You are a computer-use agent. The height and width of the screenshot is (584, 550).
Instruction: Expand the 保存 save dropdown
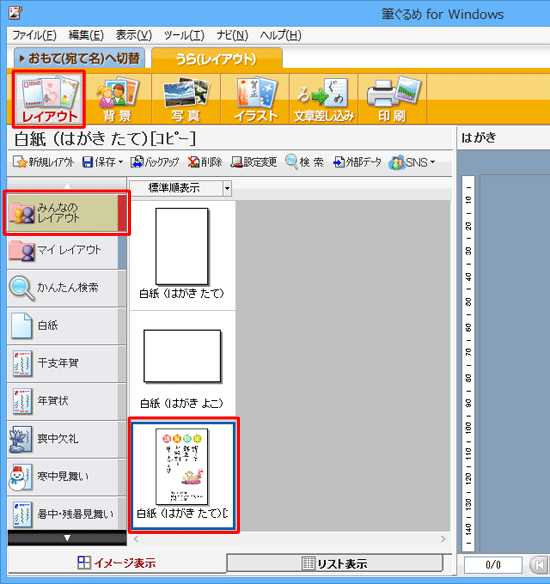click(x=121, y=162)
